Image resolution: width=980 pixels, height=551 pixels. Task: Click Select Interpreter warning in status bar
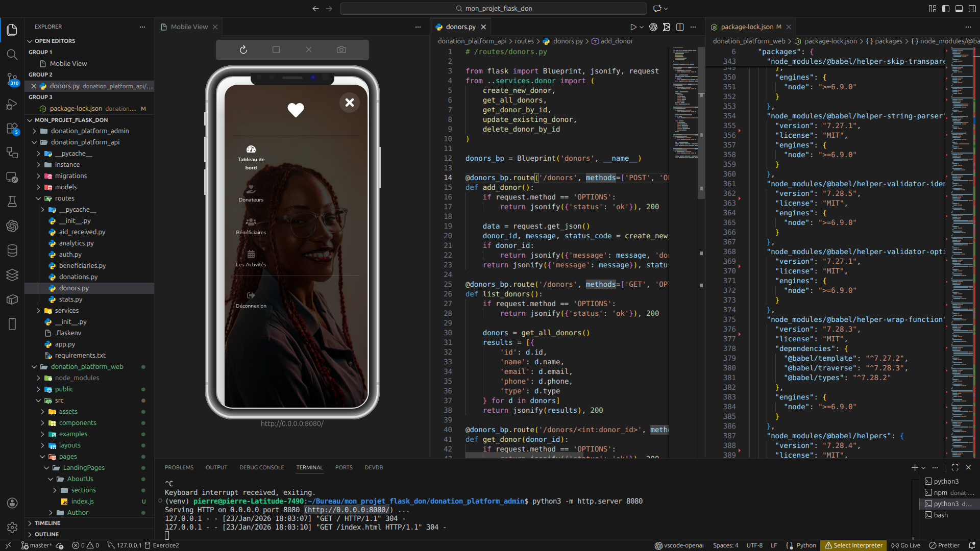point(854,545)
